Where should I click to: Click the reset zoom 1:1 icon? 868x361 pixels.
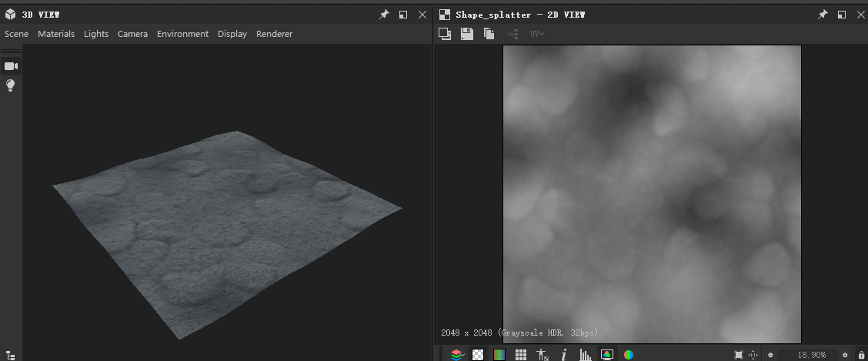(x=753, y=355)
